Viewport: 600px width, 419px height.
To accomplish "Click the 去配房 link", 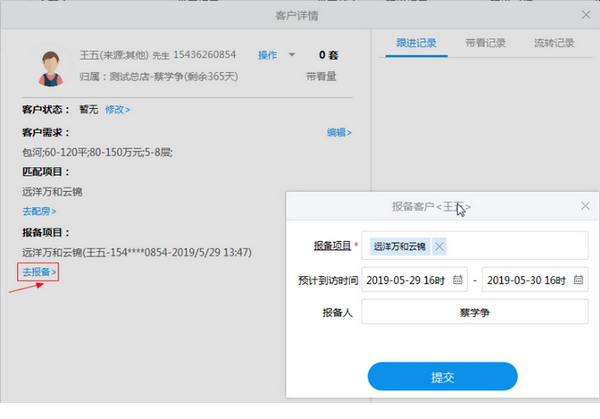I will click(x=39, y=211).
